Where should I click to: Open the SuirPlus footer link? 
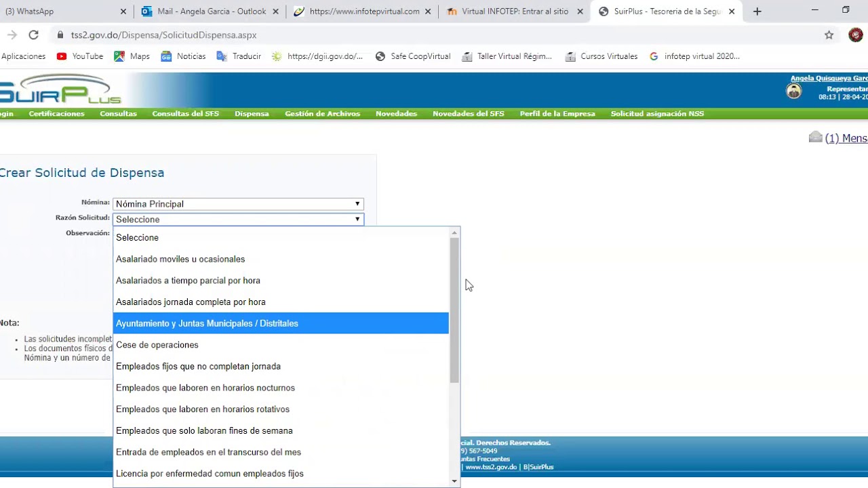pyautogui.click(x=540, y=467)
